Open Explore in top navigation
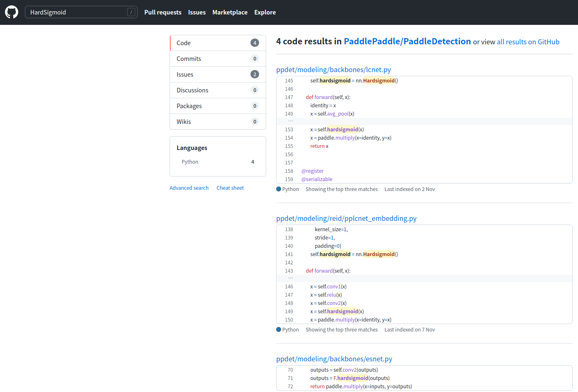The width and height of the screenshot is (578, 392). coord(265,12)
